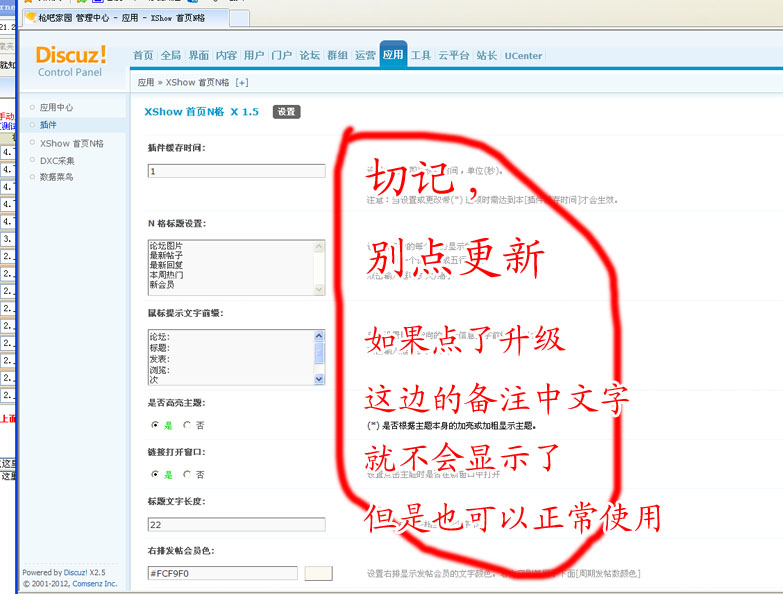783x594 pixels.
Task: Open the 工具 navigation menu
Action: (x=421, y=55)
